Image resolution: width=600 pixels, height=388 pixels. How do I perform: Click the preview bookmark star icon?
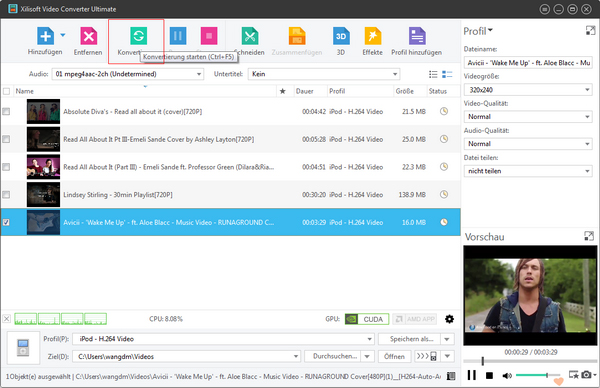tap(574, 375)
